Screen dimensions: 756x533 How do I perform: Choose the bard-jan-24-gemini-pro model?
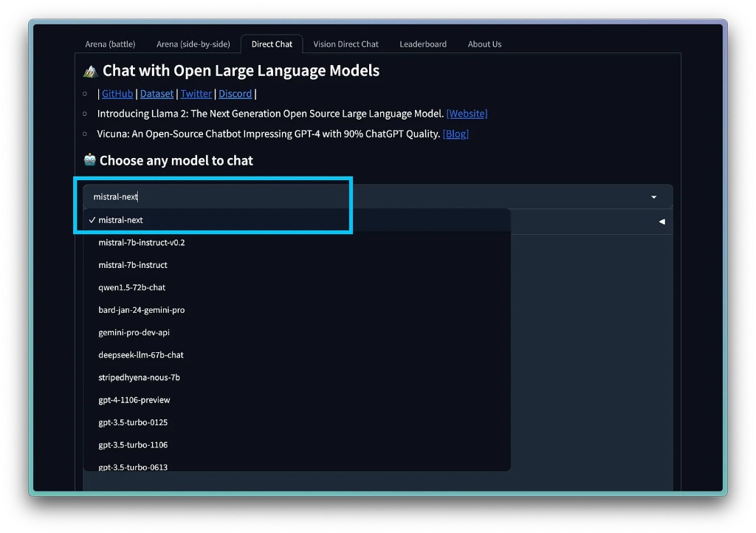coord(142,310)
